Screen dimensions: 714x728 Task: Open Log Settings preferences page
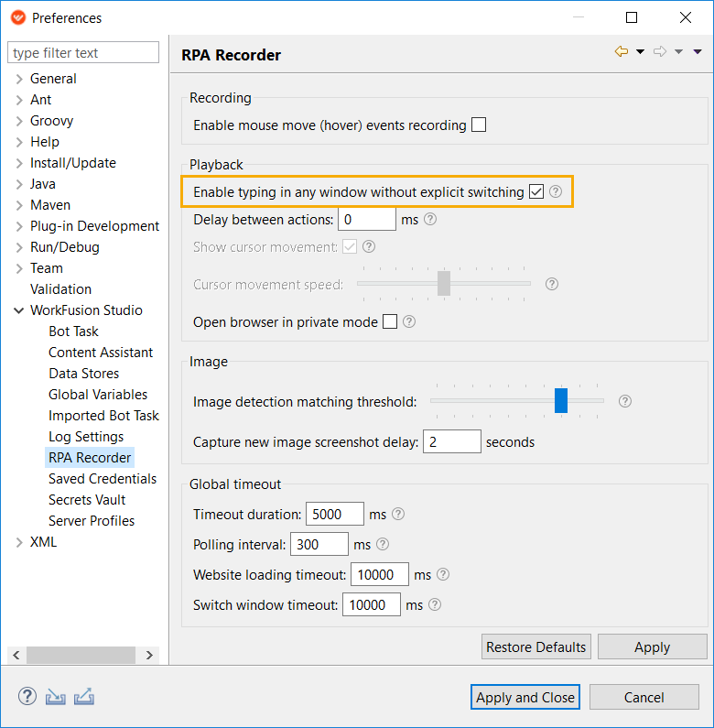coord(86,437)
